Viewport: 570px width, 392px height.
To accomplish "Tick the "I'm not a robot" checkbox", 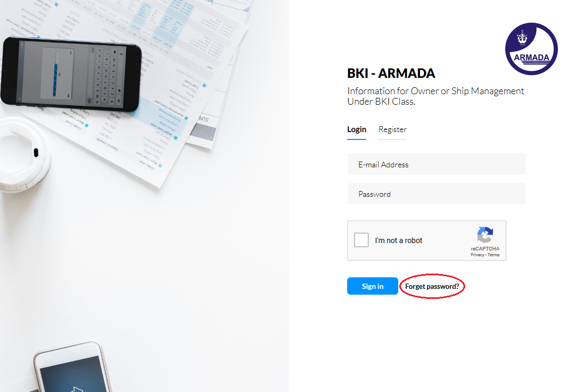I will tap(361, 240).
